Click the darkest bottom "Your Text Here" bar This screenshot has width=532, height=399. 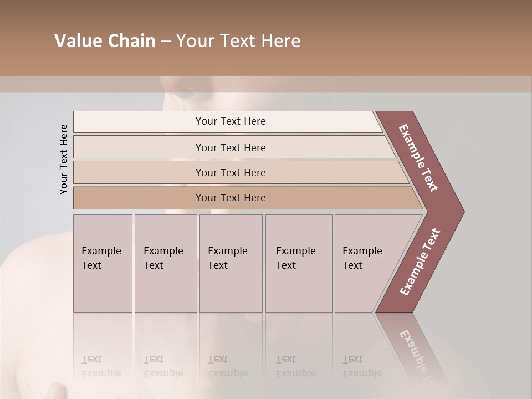click(230, 198)
